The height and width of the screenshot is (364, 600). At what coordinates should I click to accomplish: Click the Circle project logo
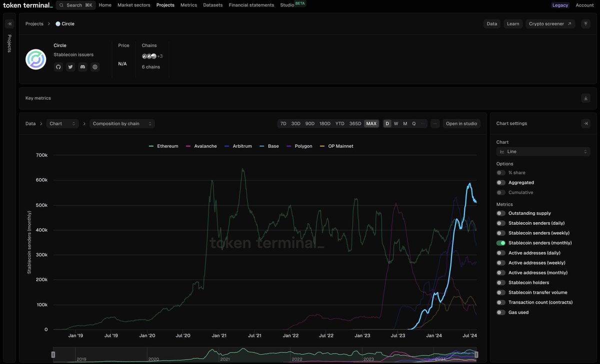(x=36, y=59)
